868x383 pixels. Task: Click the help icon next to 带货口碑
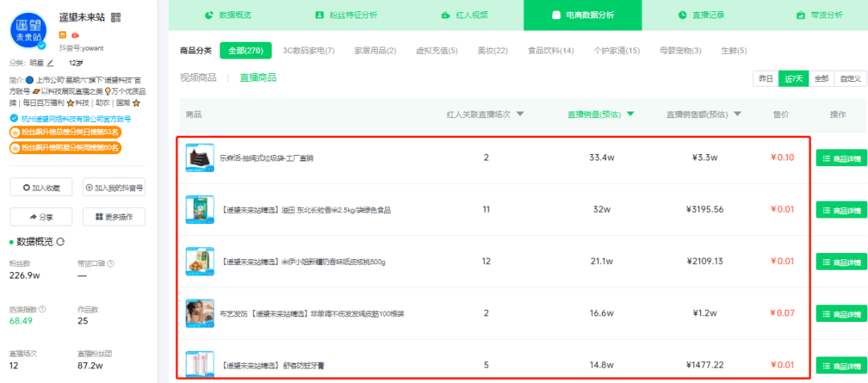click(111, 264)
